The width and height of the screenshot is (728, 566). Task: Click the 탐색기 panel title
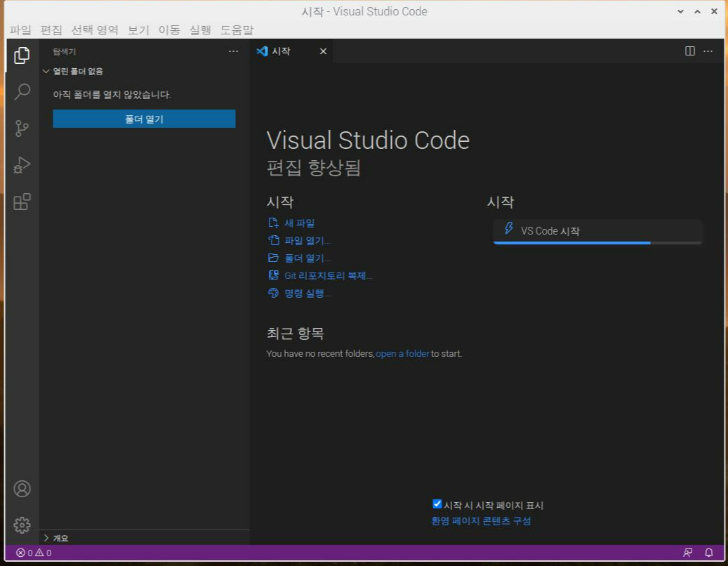(64, 51)
